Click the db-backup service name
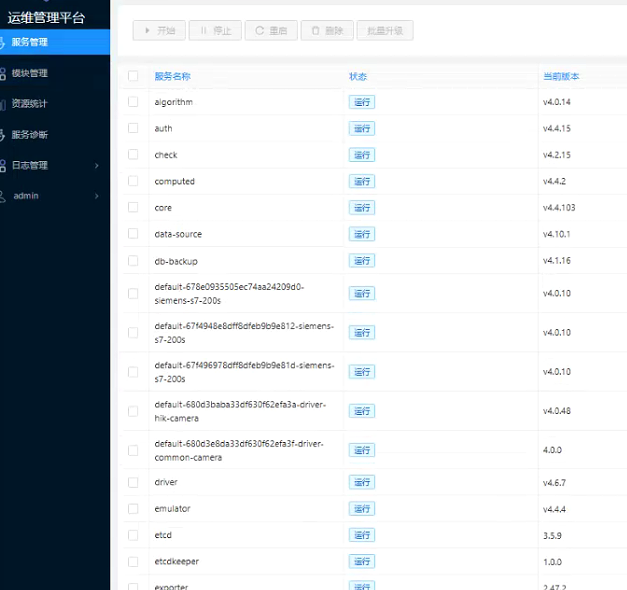627x590 pixels. 176,261
